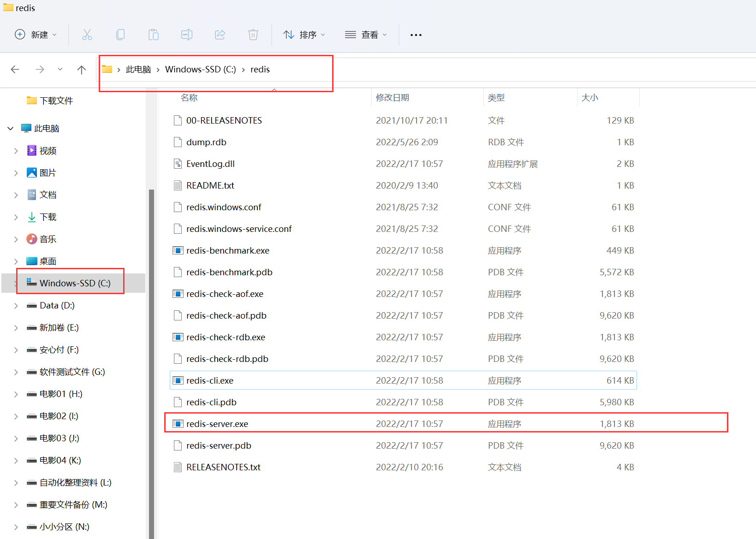The width and height of the screenshot is (756, 539).
Task: Open the 新建 (New) dropdown
Action: 36,35
